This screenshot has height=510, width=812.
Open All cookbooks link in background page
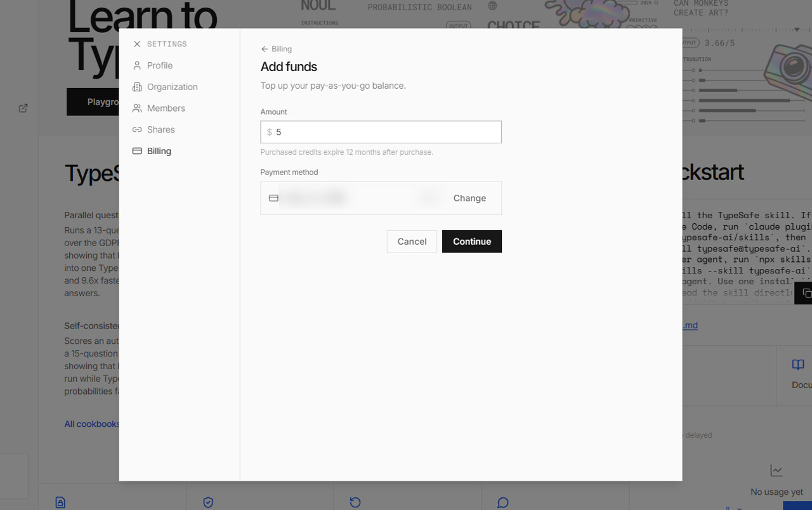tap(91, 424)
